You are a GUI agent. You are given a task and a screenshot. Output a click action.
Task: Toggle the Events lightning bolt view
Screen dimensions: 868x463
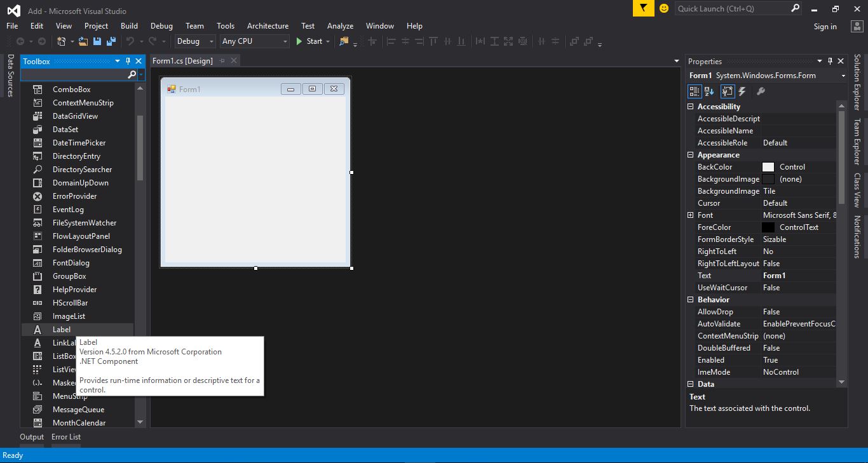(742, 91)
